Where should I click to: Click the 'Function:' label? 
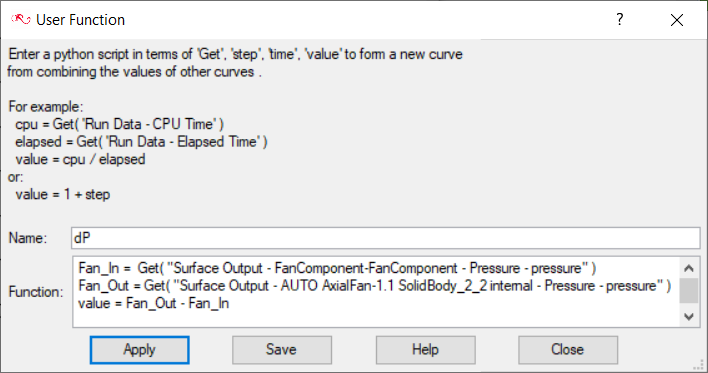click(x=36, y=292)
